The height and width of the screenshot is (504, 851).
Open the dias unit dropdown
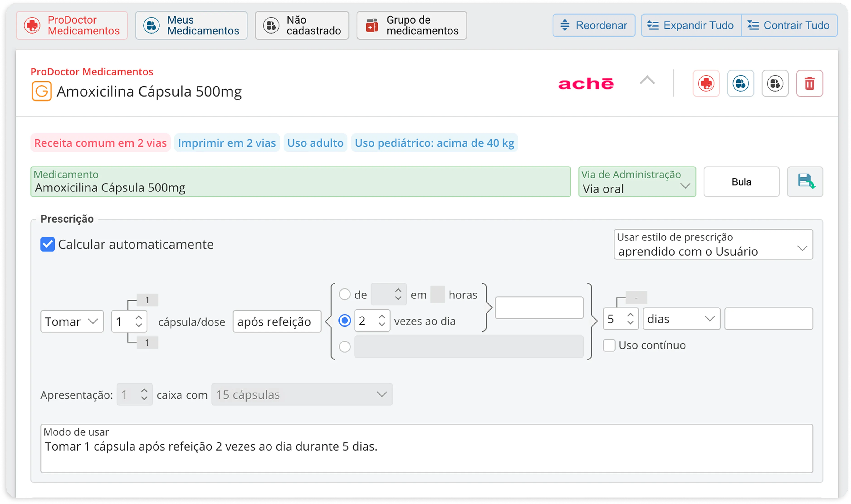(681, 319)
